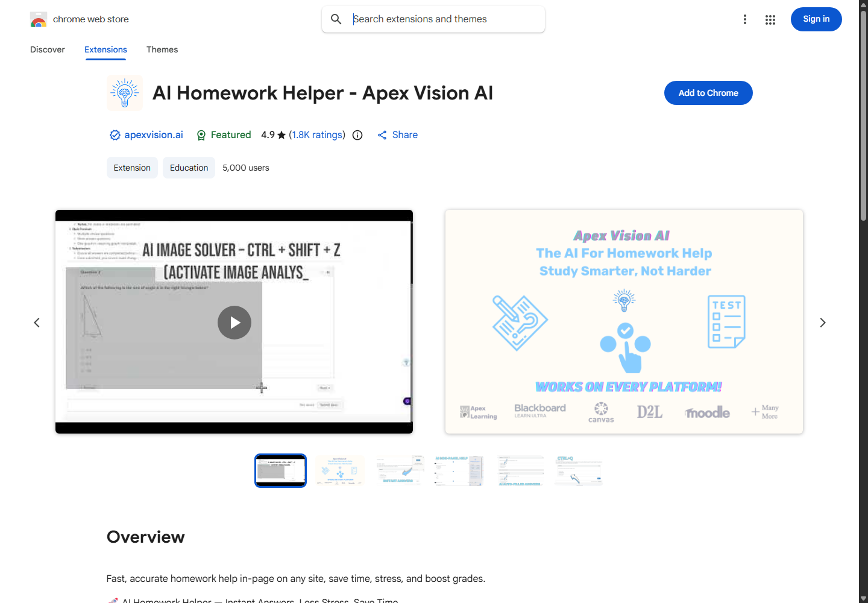Open the apexvision.ai publisher link
The width and height of the screenshot is (868, 603).
(154, 135)
